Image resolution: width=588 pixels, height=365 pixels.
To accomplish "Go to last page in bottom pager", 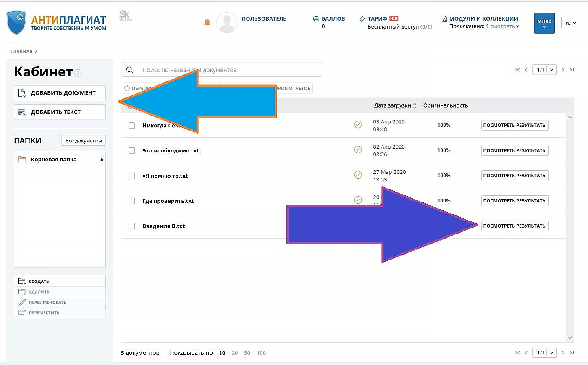I will pyautogui.click(x=572, y=352).
